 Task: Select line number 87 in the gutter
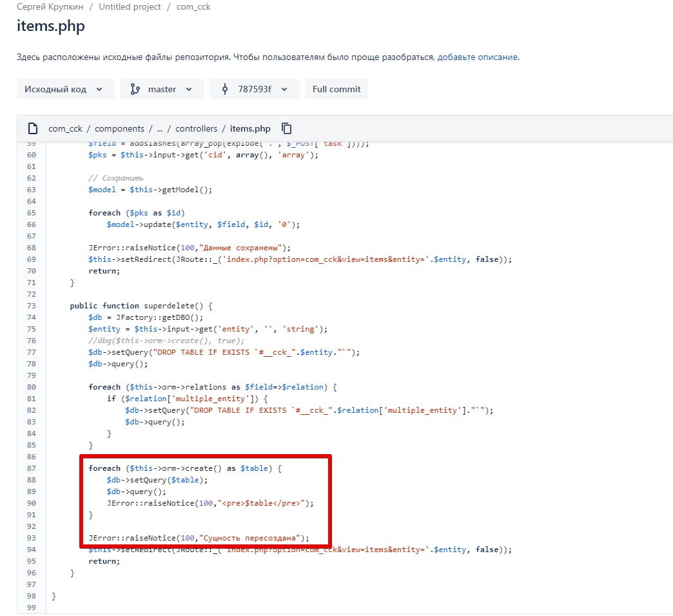tap(32, 468)
